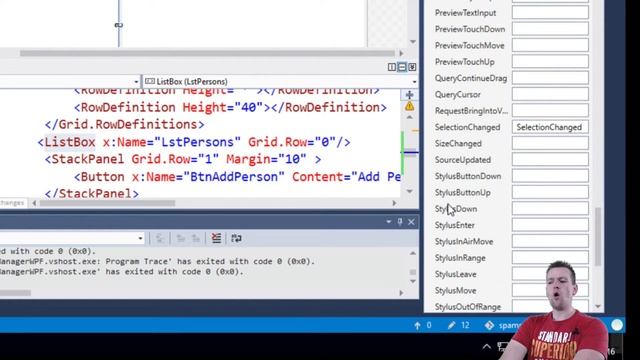Click the QueryContinueDrag event field
Viewport: 640px width, 360px height.
tap(550, 78)
